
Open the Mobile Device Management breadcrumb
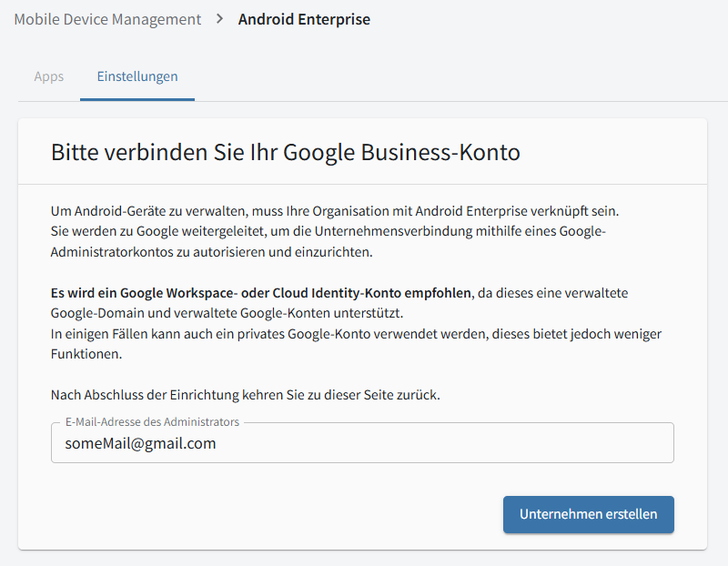(x=107, y=19)
